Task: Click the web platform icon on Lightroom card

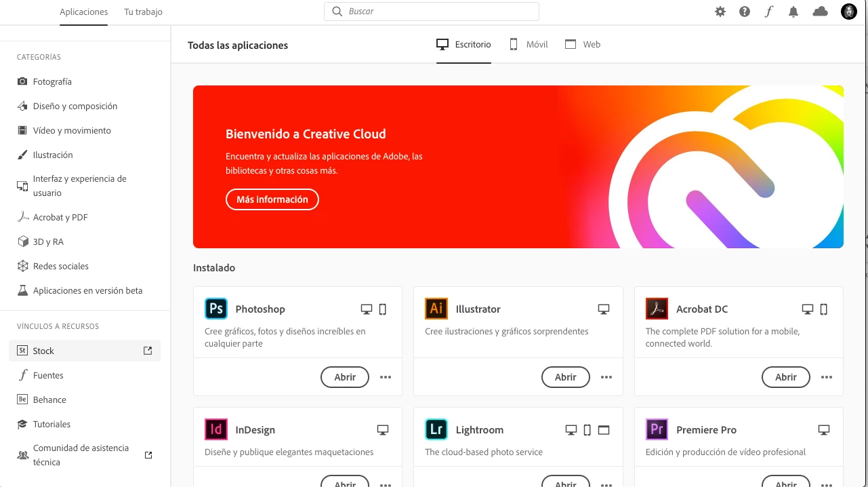Action: [604, 430]
